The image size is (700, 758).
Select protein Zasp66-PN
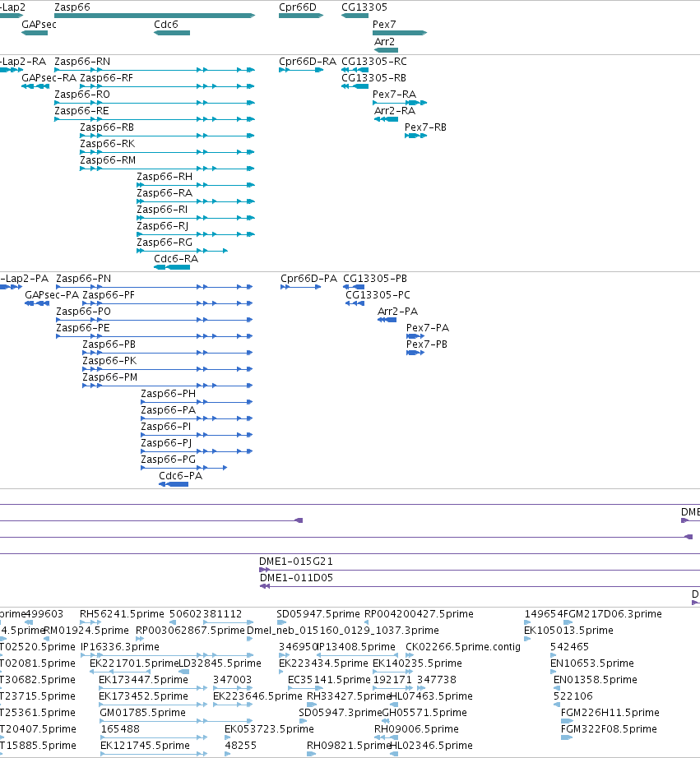[155, 287]
